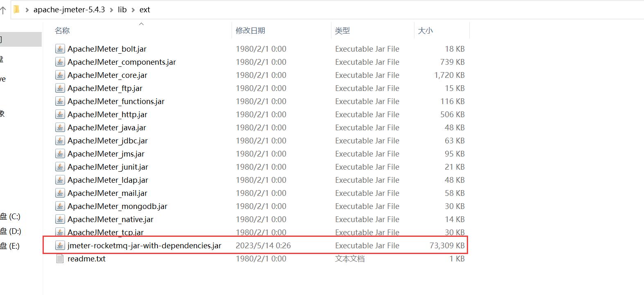Click the ApacheJMeter_ldap.jar file icon
This screenshot has width=644, height=295.
point(60,180)
